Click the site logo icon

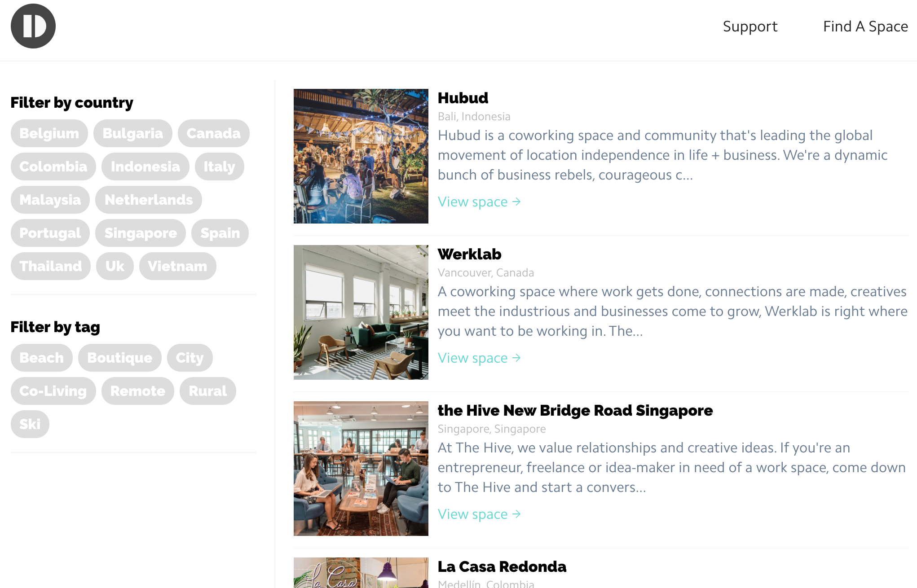33,26
